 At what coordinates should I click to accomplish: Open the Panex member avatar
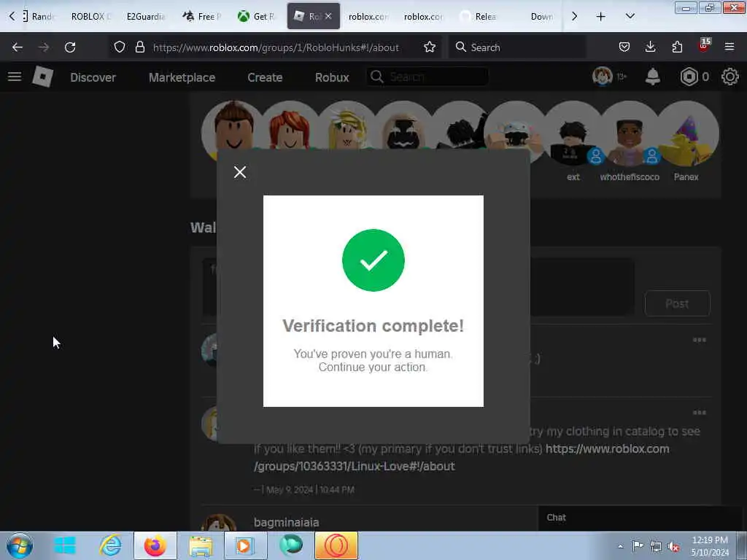[x=686, y=134]
